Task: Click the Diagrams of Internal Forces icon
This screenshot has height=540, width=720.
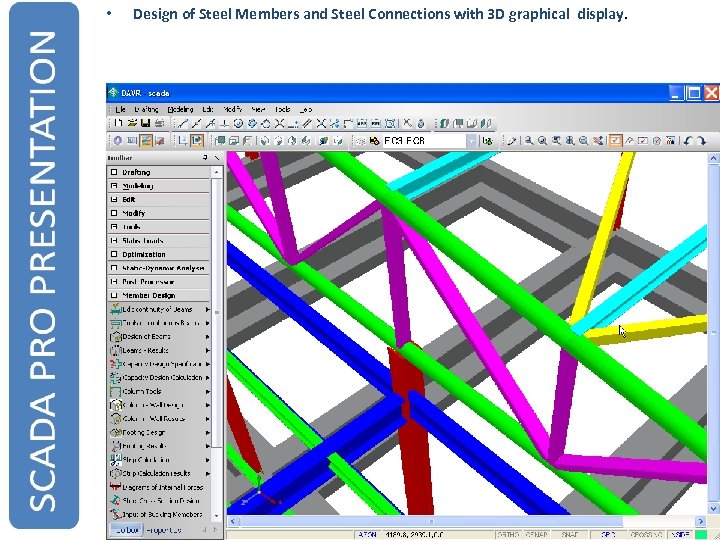Action: tap(115, 487)
